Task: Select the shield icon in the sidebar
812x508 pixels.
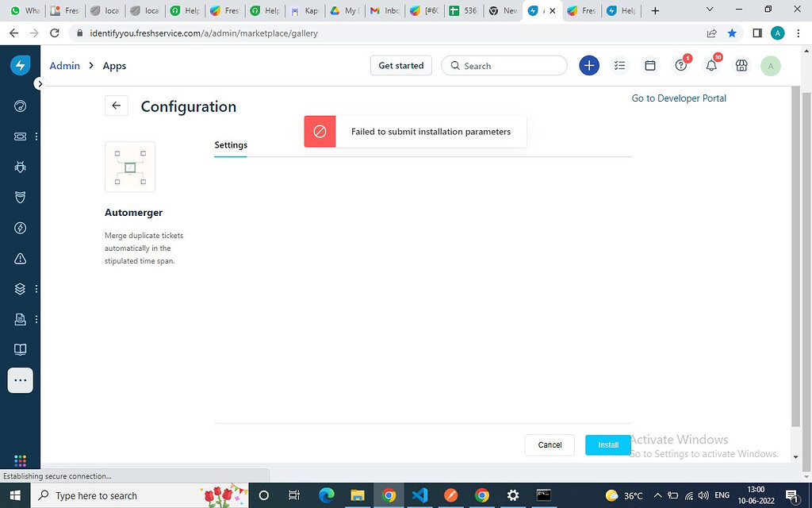Action: 20,197
